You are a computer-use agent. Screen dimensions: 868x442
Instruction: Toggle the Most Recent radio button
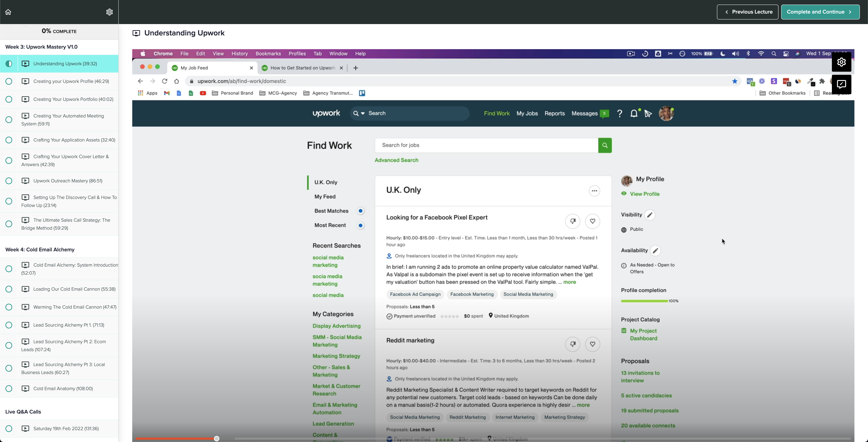[x=361, y=225]
